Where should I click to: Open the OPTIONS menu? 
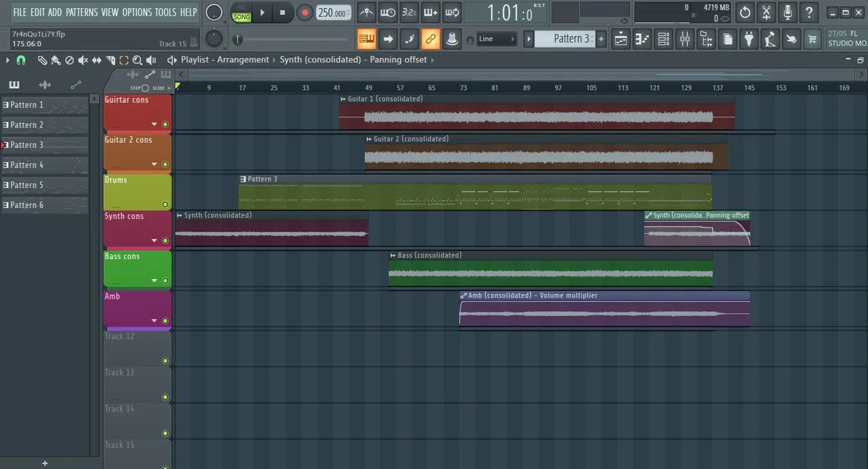(137, 12)
